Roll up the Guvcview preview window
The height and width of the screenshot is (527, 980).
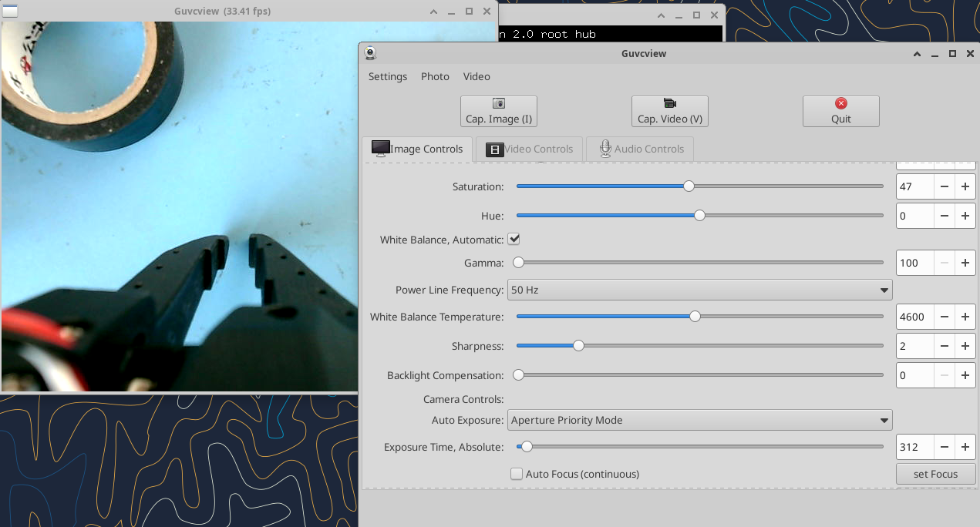[434, 12]
